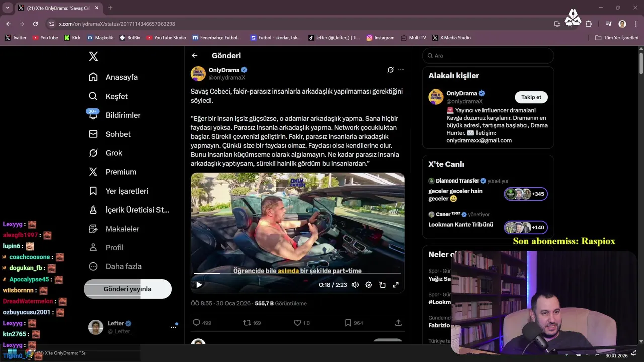The width and height of the screenshot is (644, 362).
Task: Click the 555,7 B Görüntüleme count
Action: [281, 303]
